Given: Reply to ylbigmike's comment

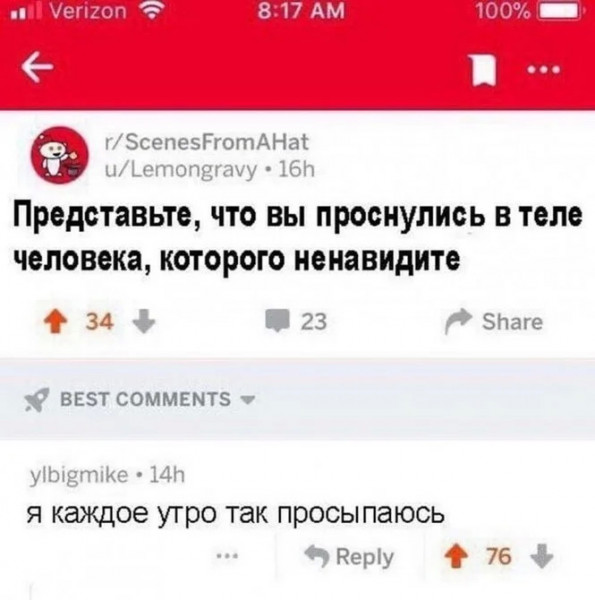Looking at the screenshot, I should coord(349,557).
